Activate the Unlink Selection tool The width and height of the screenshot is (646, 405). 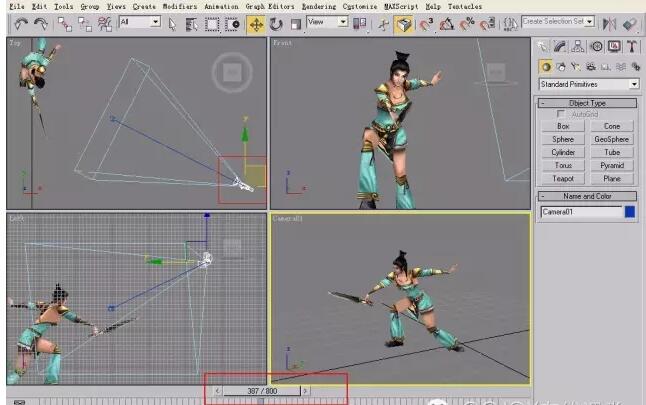tap(85, 24)
